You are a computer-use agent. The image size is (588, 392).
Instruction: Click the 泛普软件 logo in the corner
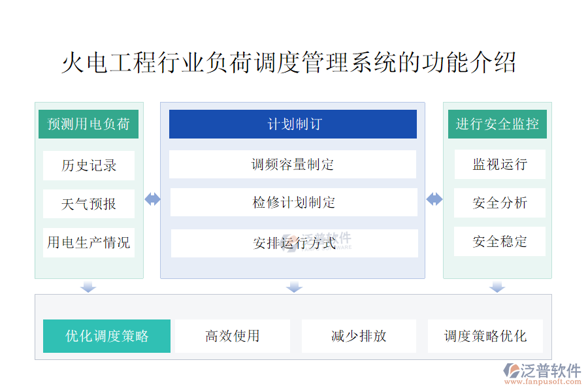click(542, 372)
